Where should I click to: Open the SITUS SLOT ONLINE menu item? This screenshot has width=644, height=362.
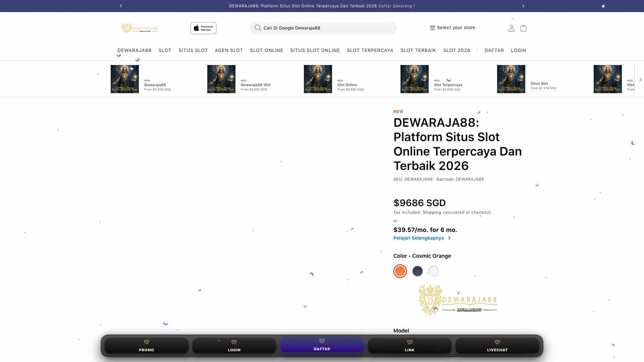315,50
